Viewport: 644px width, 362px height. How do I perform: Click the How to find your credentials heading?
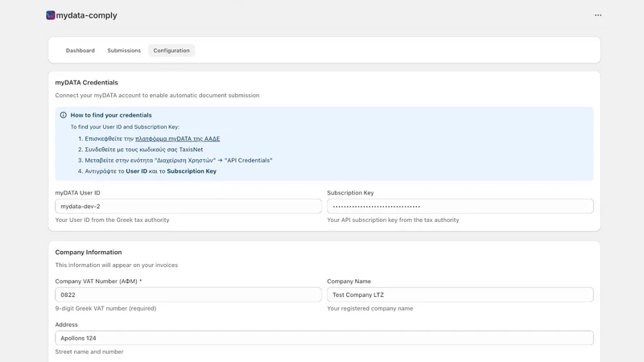click(x=111, y=115)
